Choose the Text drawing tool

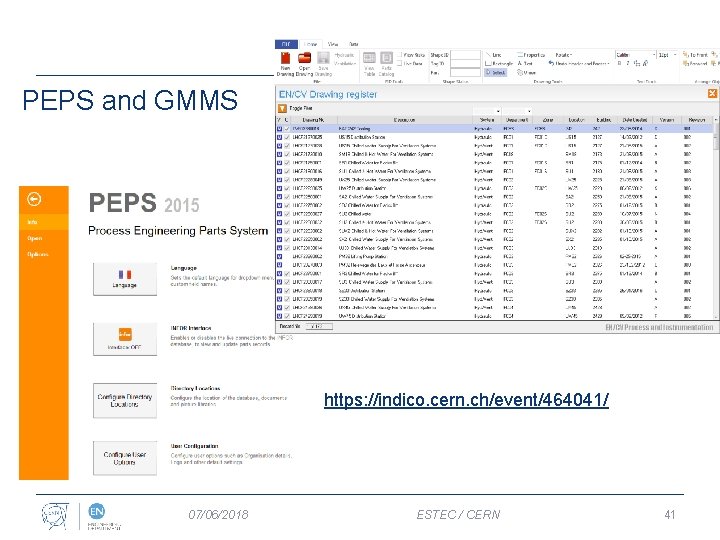point(525,63)
